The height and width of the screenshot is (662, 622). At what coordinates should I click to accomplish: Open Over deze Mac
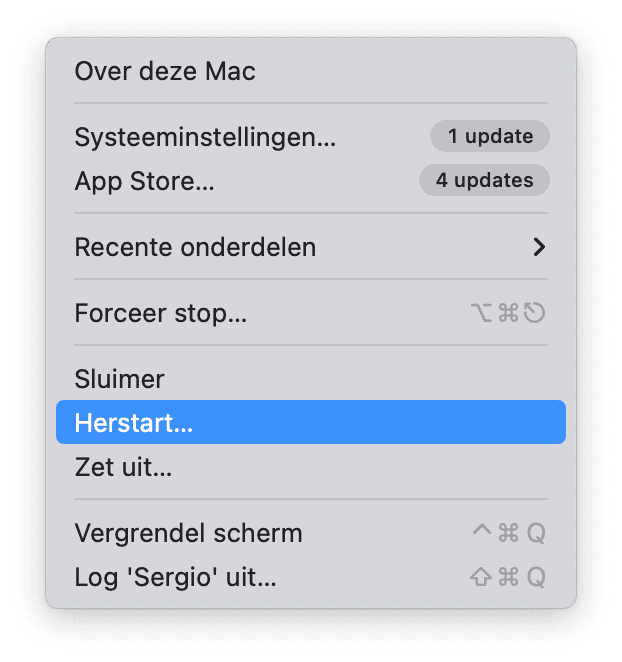(x=165, y=71)
